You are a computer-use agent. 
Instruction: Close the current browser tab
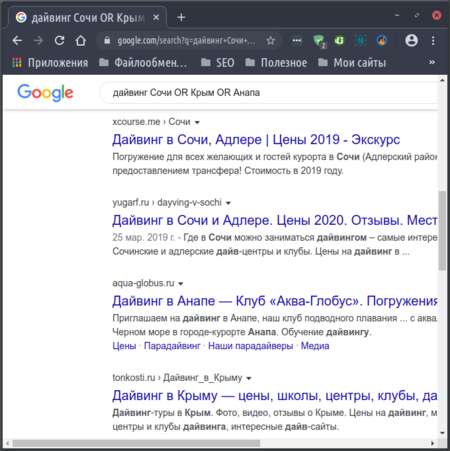156,17
